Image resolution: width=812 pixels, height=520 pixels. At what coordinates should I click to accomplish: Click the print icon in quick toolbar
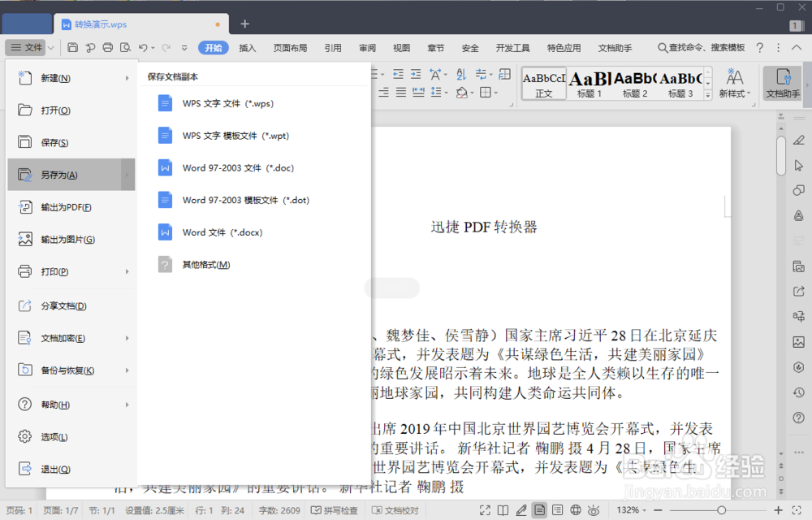[x=108, y=48]
